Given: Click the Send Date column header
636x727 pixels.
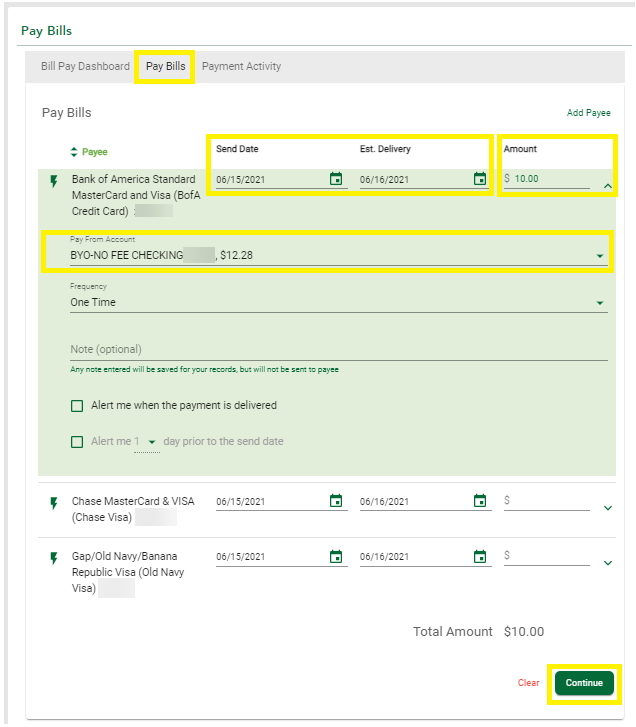Looking at the screenshot, I should [237, 149].
